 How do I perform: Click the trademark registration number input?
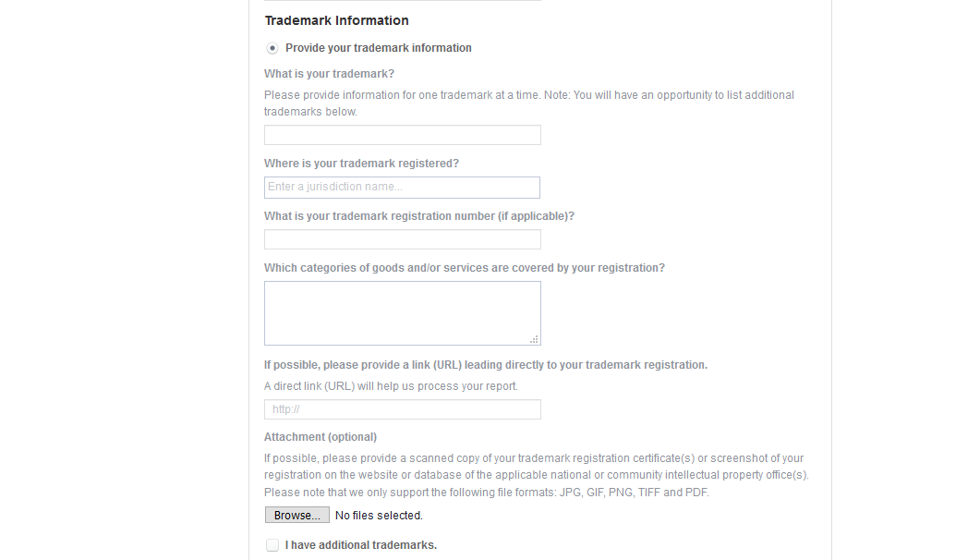(x=402, y=238)
